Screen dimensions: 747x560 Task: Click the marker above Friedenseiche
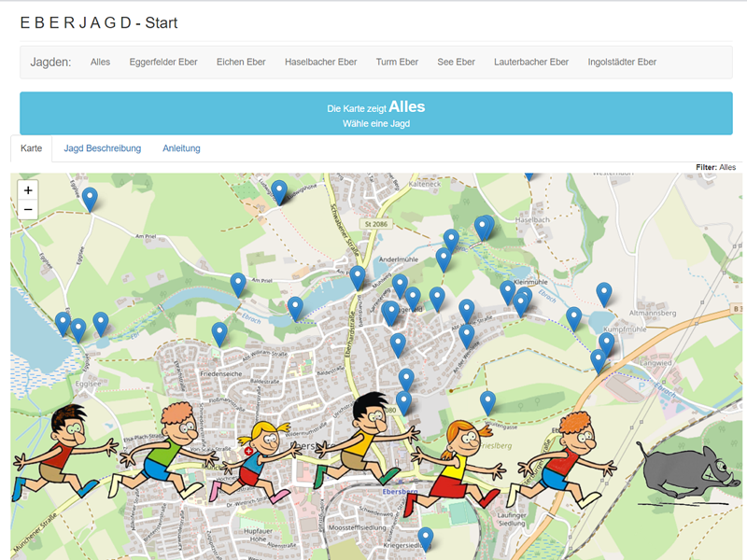(x=219, y=332)
